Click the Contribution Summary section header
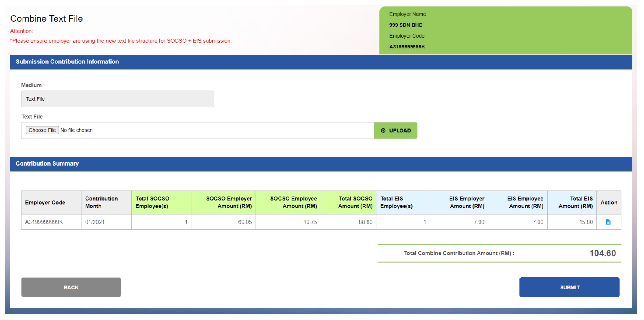 click(x=47, y=164)
